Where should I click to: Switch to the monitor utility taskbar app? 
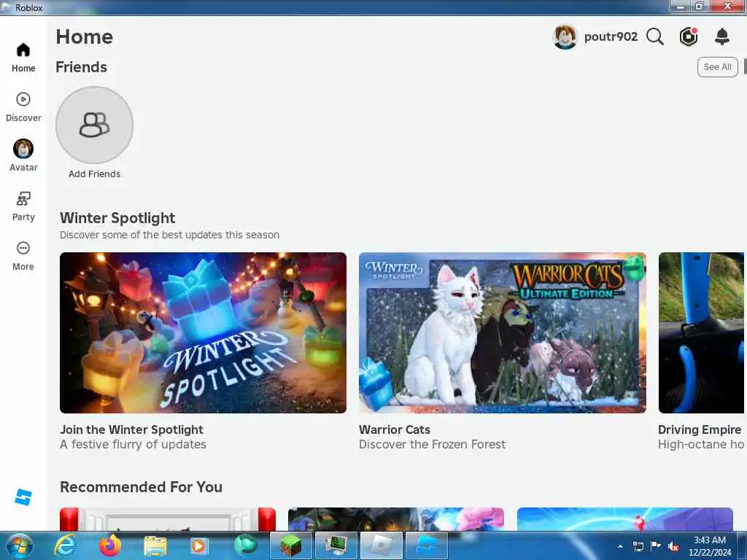[x=336, y=545]
